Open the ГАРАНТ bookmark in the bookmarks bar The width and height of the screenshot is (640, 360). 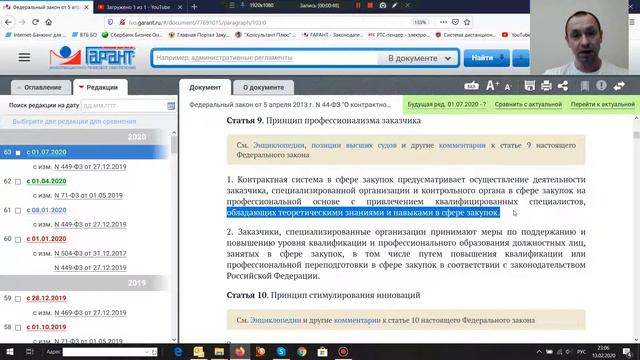click(333, 35)
